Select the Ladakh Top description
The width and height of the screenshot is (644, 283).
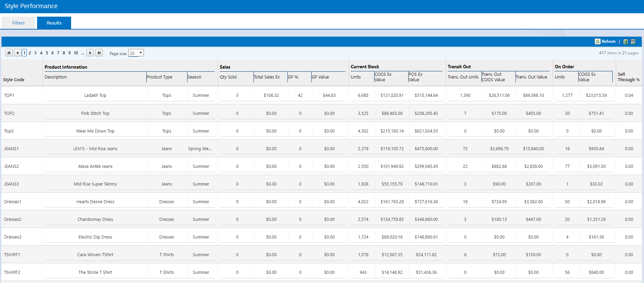point(95,95)
